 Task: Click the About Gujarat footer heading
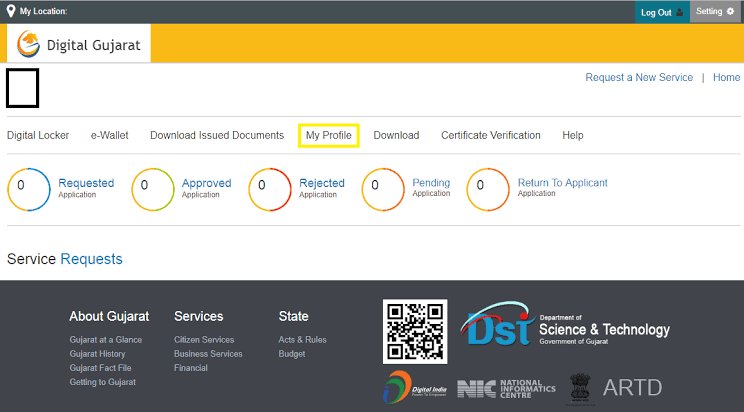click(109, 316)
